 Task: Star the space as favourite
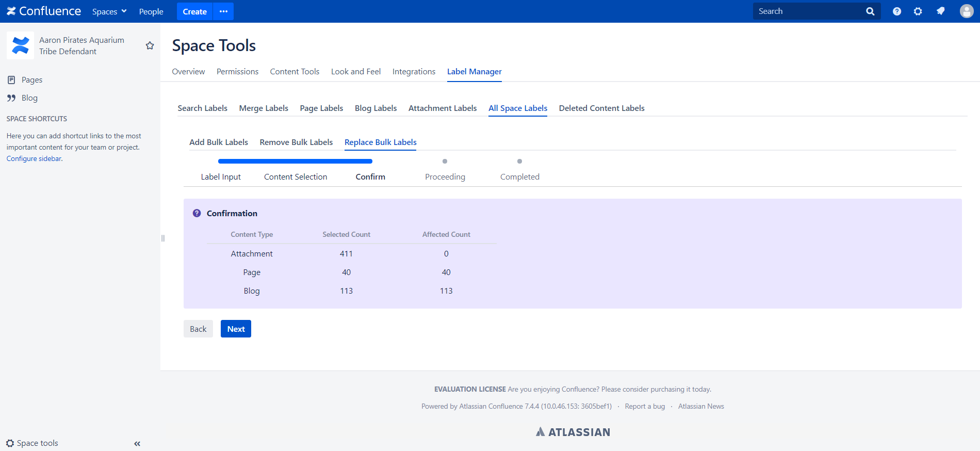[150, 45]
